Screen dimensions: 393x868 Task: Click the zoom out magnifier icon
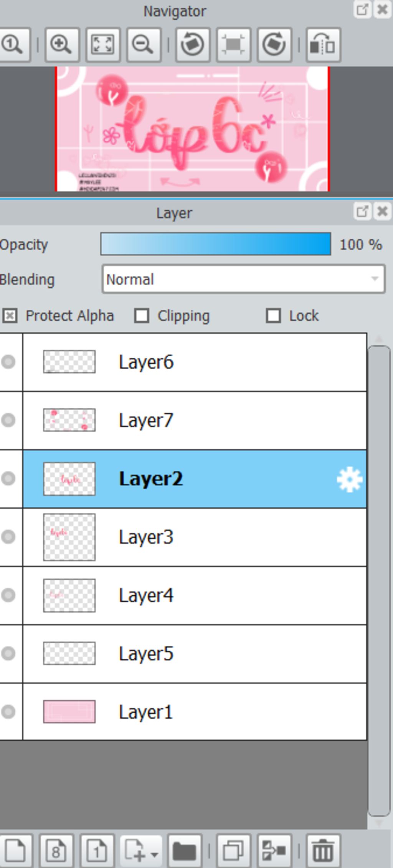coord(143,45)
